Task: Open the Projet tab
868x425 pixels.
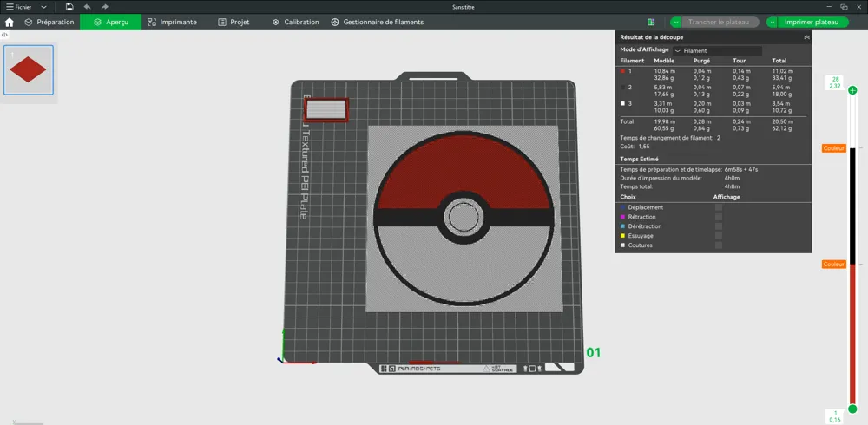Action: 233,23
